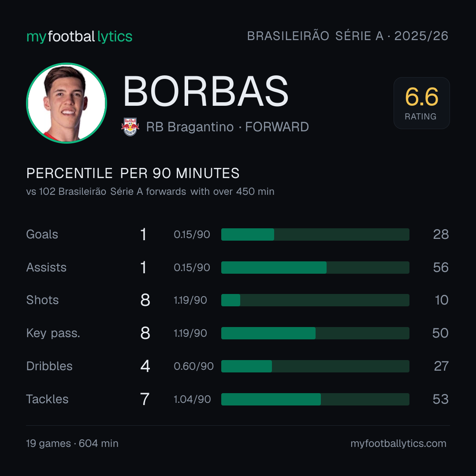Select the Goals stat label

coord(42,234)
